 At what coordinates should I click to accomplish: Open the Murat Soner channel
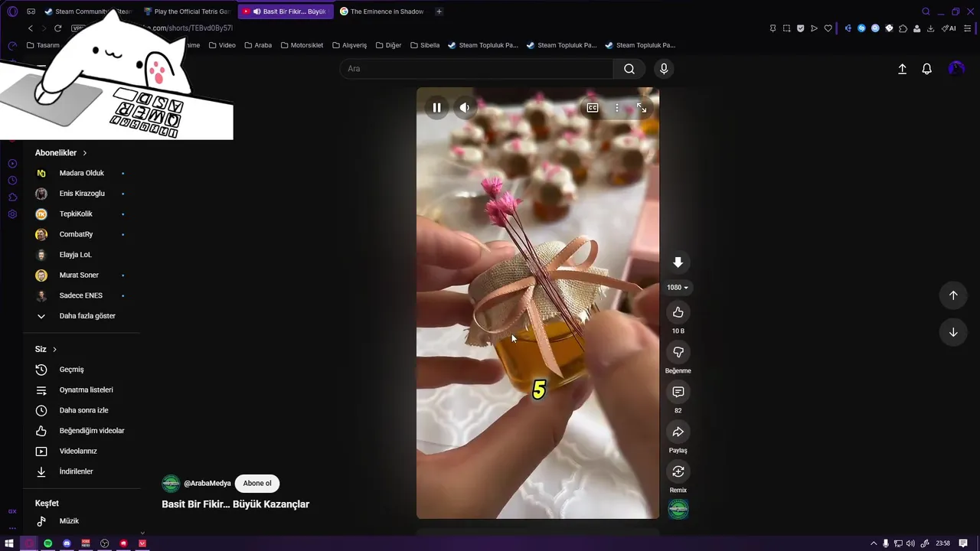pyautogui.click(x=81, y=275)
